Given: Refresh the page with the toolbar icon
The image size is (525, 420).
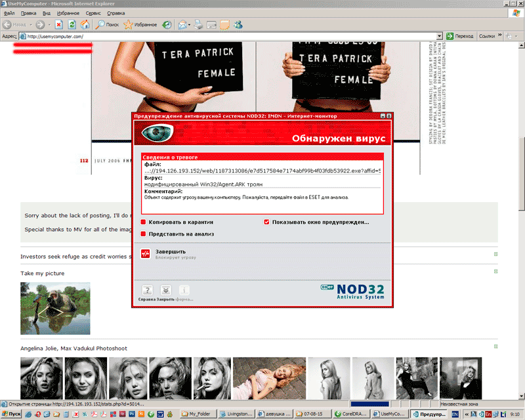Looking at the screenshot, I should [x=72, y=25].
